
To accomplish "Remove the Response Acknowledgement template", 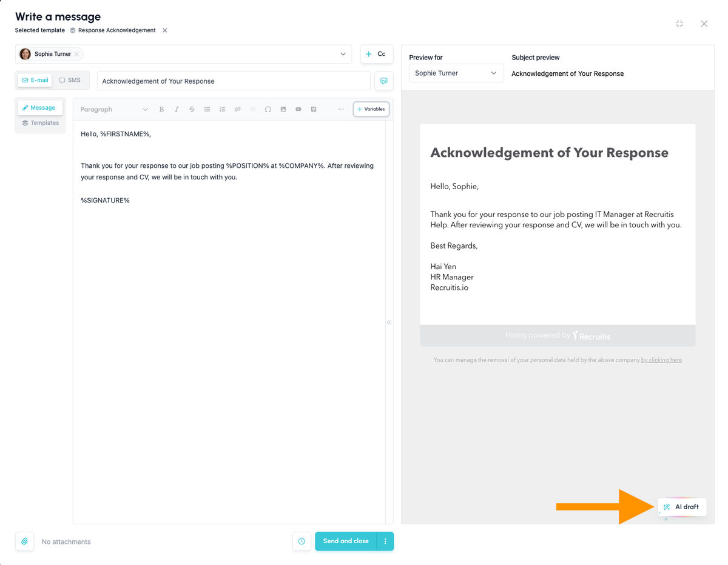I will [165, 30].
